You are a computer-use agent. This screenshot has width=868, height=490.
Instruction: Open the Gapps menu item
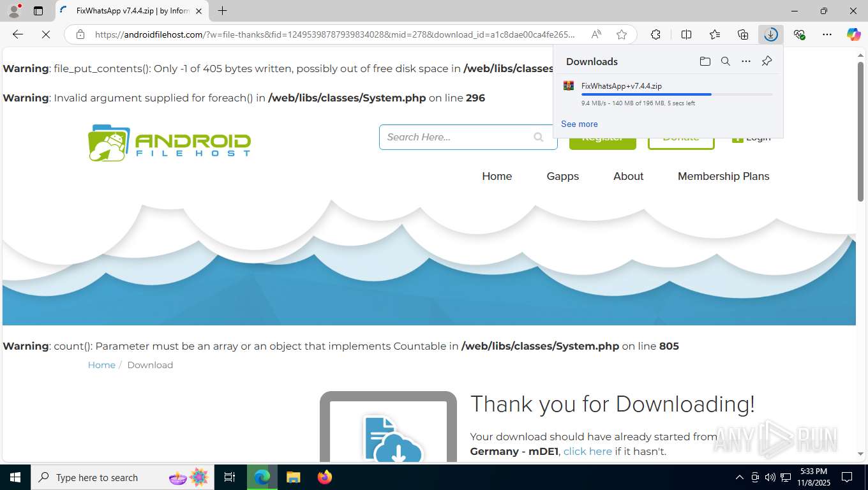tap(562, 176)
